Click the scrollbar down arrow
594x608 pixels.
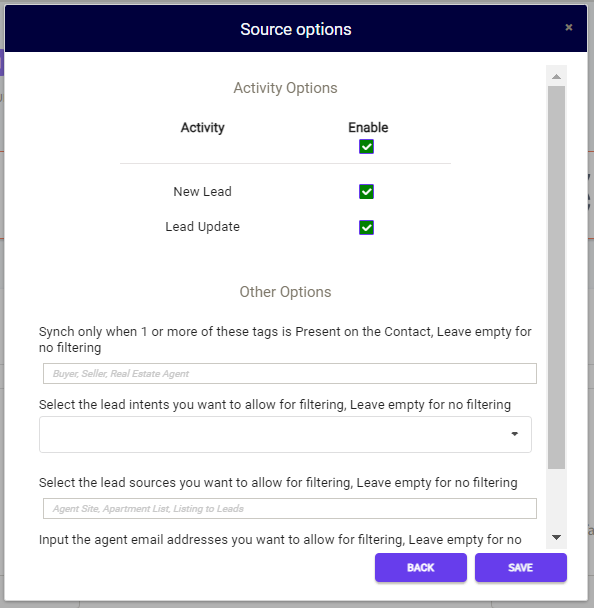556,537
